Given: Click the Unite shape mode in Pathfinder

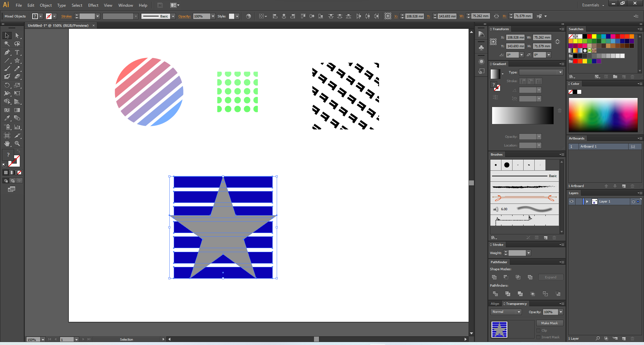Looking at the screenshot, I should [494, 277].
